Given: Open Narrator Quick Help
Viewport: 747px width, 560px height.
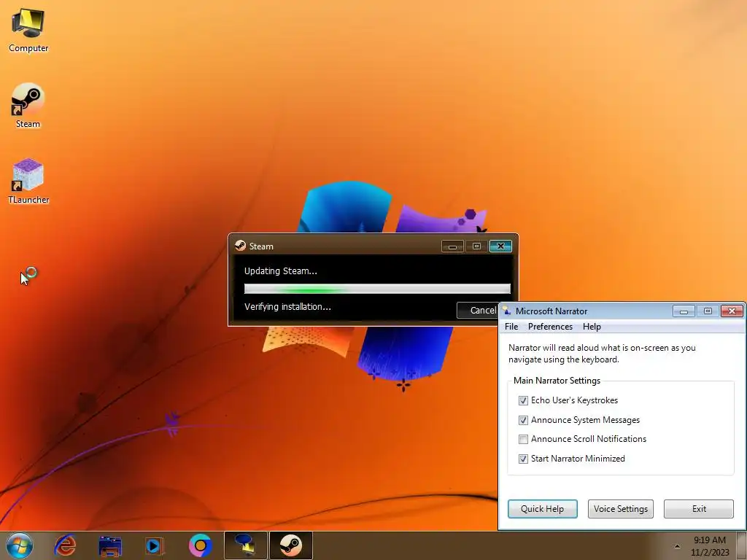Looking at the screenshot, I should point(542,508).
